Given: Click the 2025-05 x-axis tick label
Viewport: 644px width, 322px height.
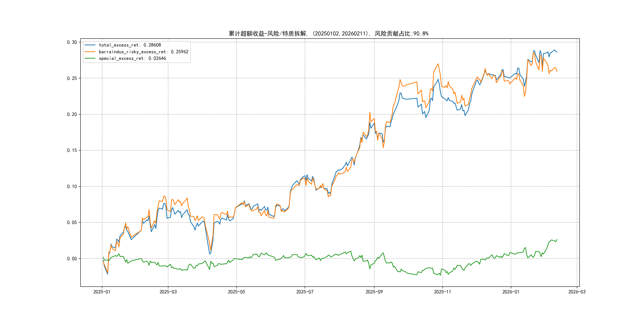Looking at the screenshot, I should click(236, 292).
